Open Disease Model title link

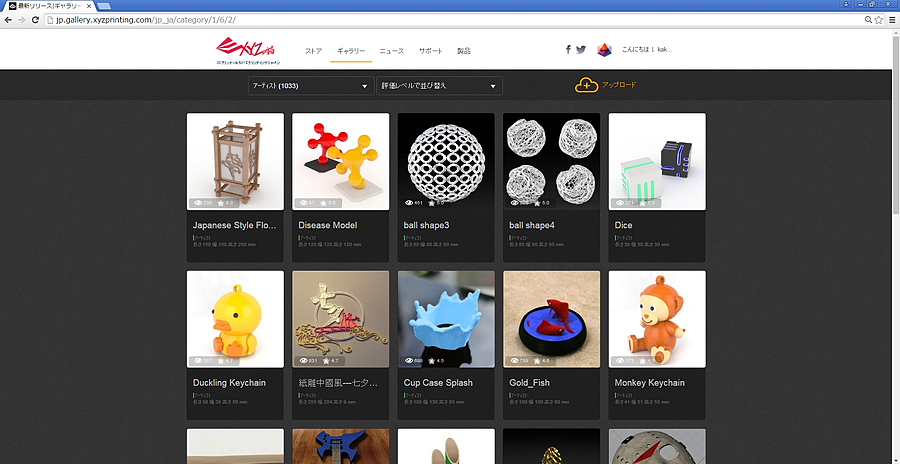pos(327,225)
